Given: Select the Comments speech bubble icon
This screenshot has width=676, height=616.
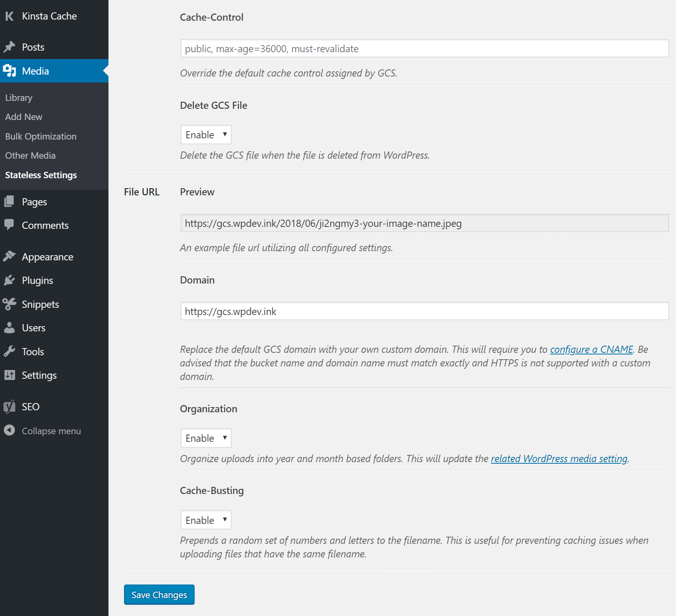Looking at the screenshot, I should coord(10,225).
